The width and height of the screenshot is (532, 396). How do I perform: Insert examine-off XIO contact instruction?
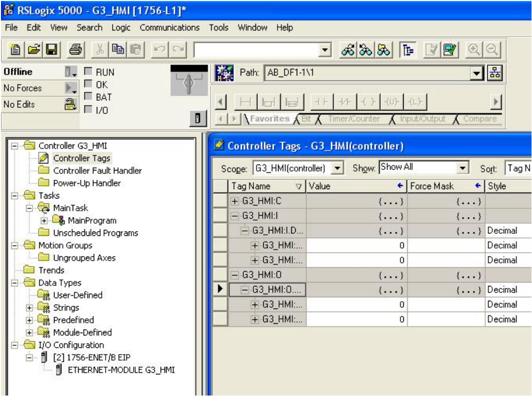(x=344, y=102)
